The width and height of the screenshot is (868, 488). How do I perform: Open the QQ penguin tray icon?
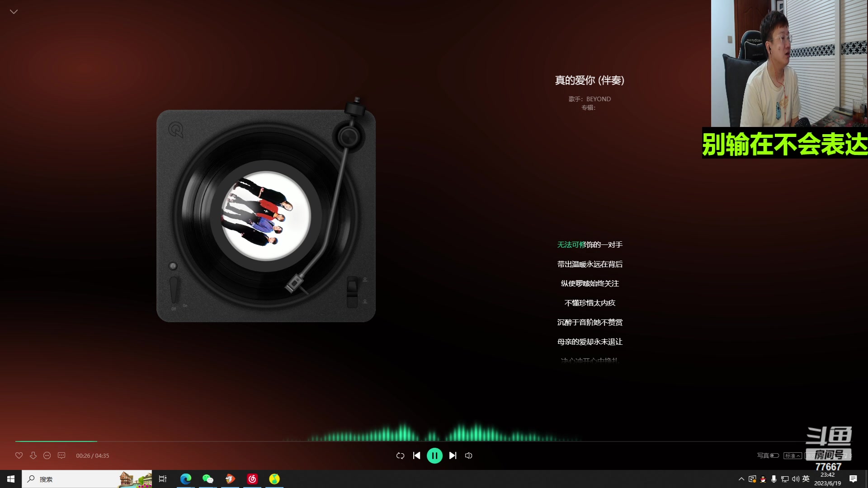pyautogui.click(x=763, y=479)
